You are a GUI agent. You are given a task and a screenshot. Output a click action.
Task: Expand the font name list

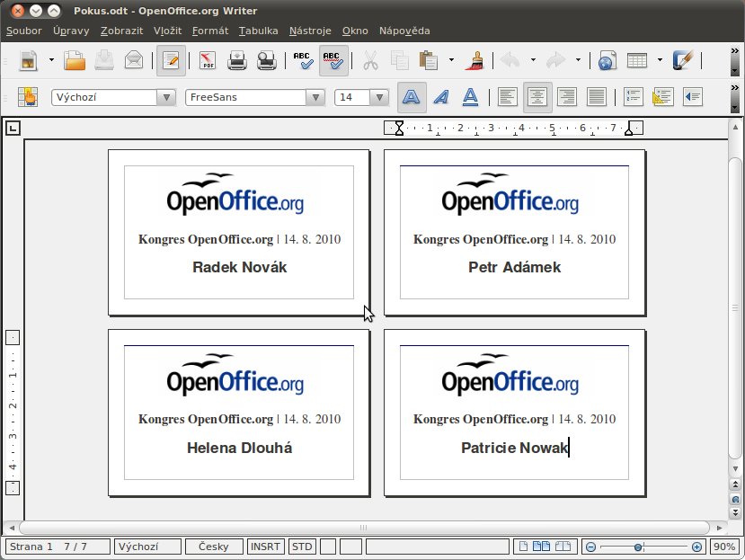tap(315, 97)
